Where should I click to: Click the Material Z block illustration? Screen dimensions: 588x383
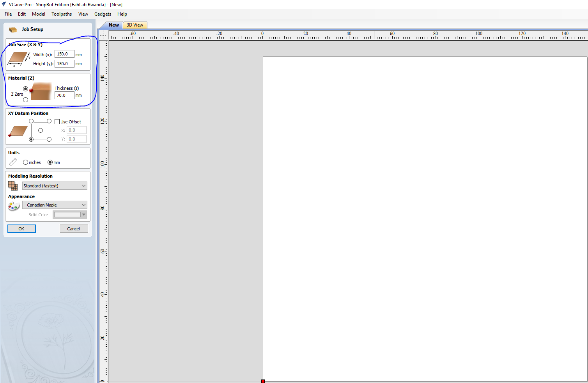point(41,91)
